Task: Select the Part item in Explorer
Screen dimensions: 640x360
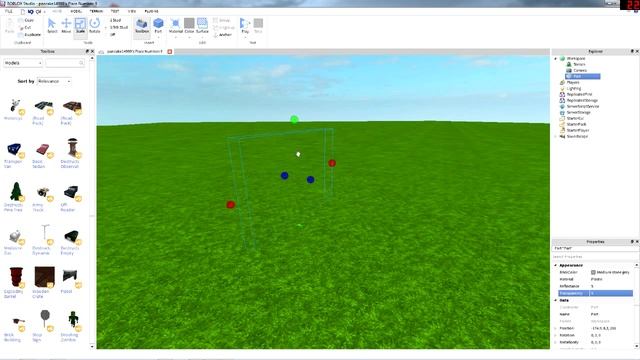Action: (582, 76)
